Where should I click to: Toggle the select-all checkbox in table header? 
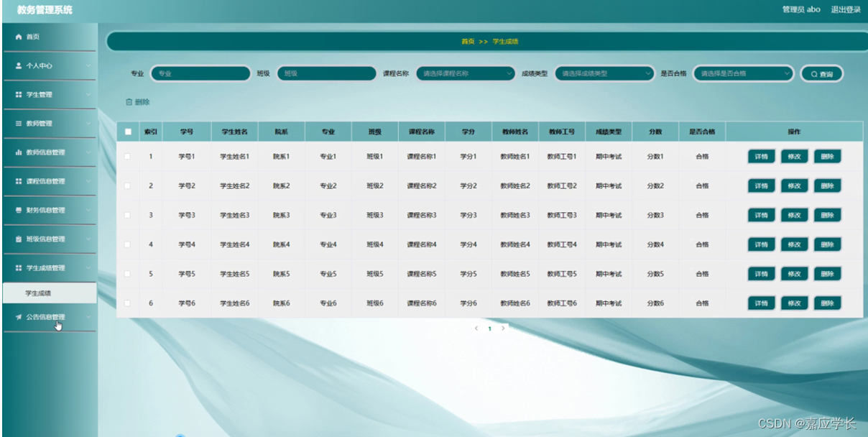click(x=128, y=132)
